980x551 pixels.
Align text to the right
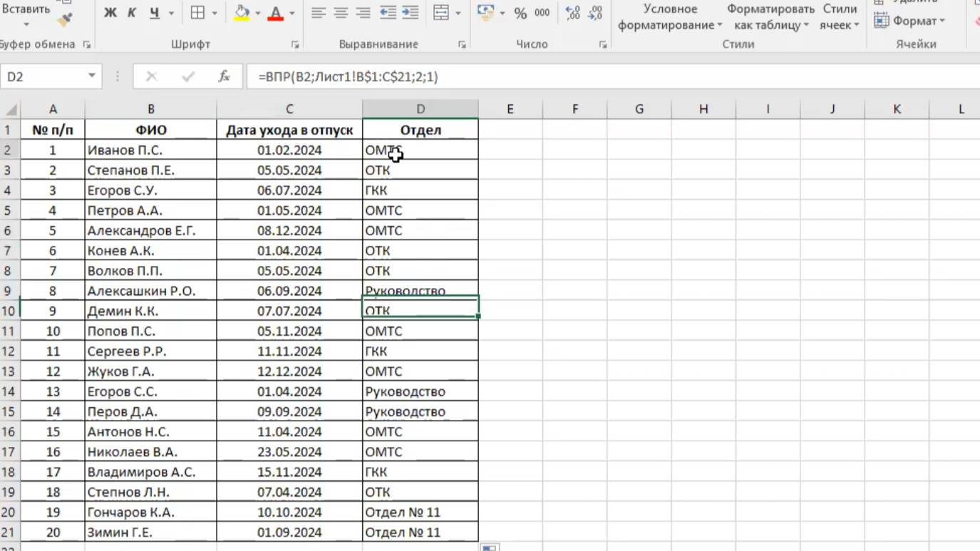click(x=363, y=13)
